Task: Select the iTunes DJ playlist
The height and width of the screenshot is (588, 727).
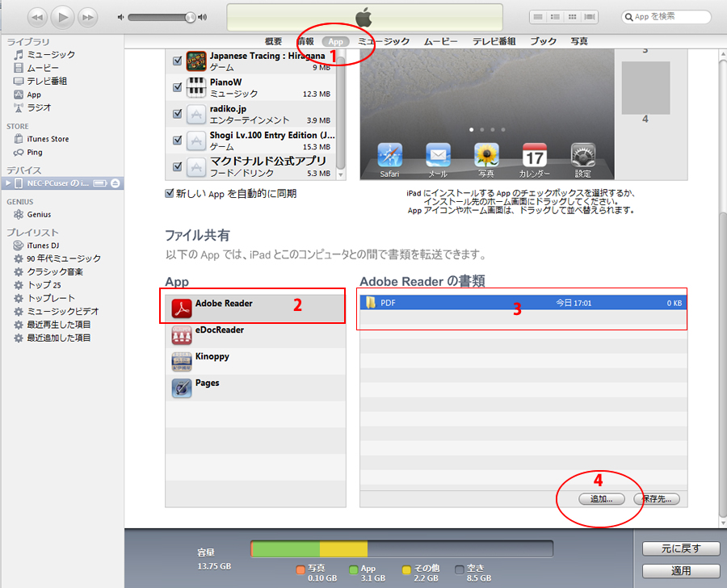Action: point(36,246)
